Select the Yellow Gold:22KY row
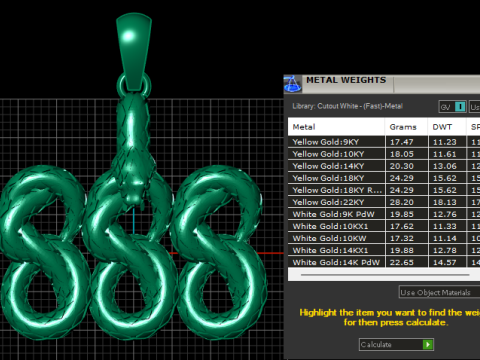Image resolution: width=480 pixels, height=360 pixels. click(x=384, y=202)
